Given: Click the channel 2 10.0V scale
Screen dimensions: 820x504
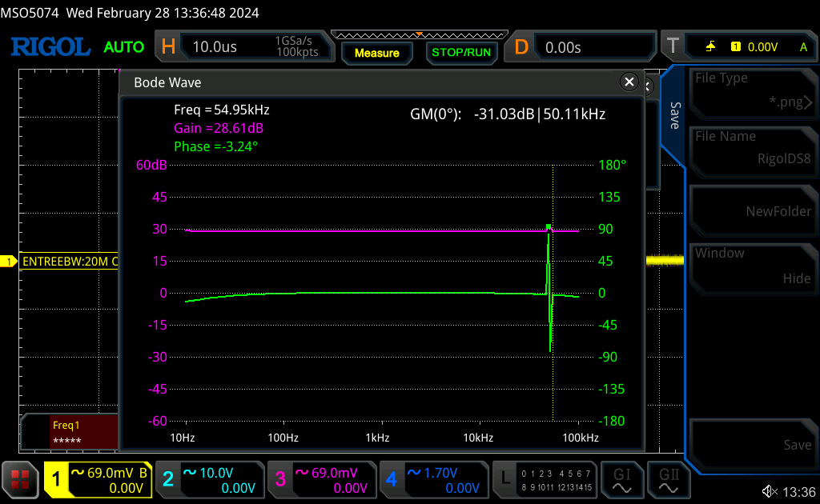Looking at the screenshot, I should (216, 473).
